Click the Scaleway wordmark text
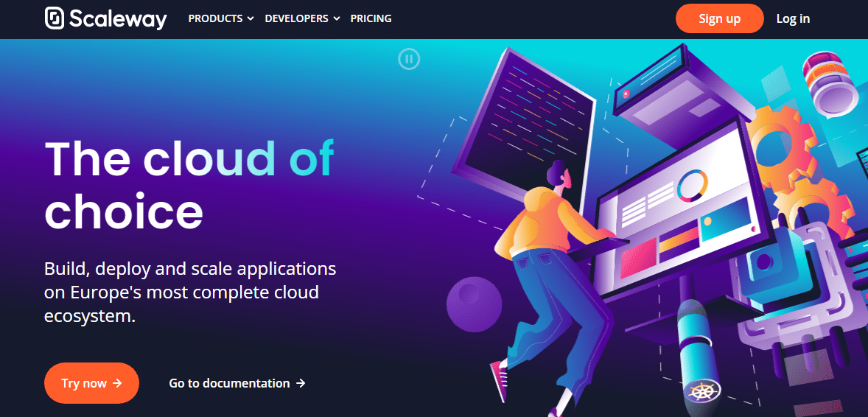Screen dimensions: 868x417 (118, 19)
